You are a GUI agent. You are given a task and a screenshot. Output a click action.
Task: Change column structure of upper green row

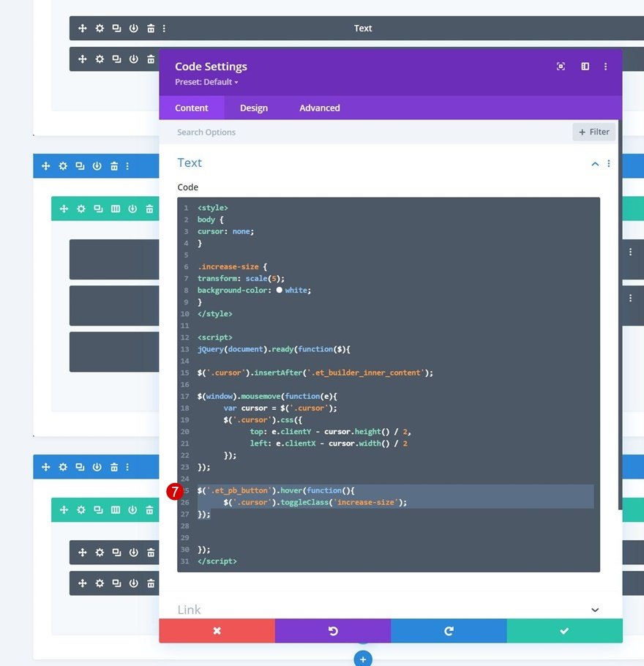pyautogui.click(x=115, y=209)
